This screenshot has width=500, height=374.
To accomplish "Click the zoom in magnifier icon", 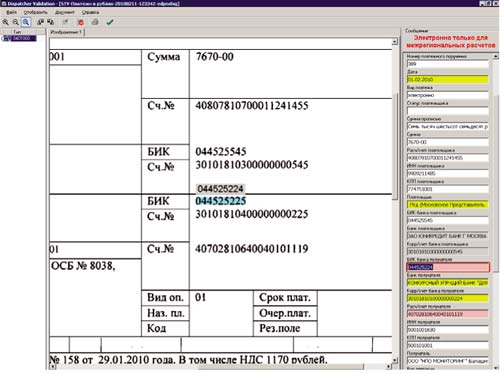I will pyautogui.click(x=5, y=22).
